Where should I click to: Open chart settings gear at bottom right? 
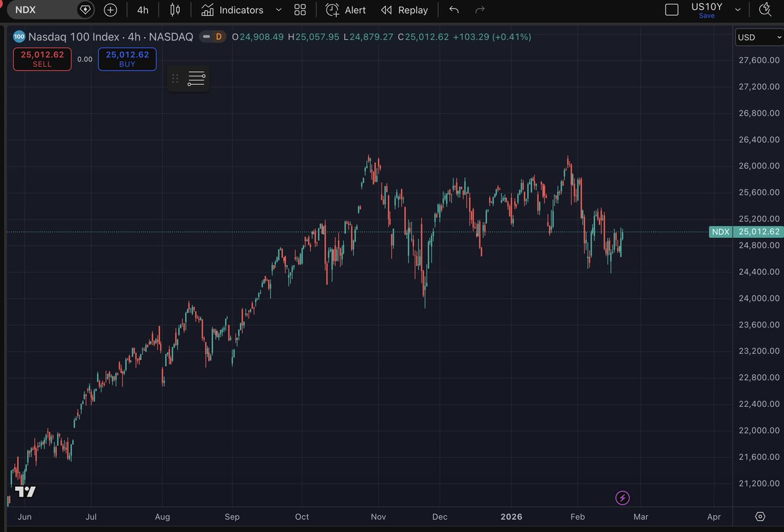coord(760,516)
